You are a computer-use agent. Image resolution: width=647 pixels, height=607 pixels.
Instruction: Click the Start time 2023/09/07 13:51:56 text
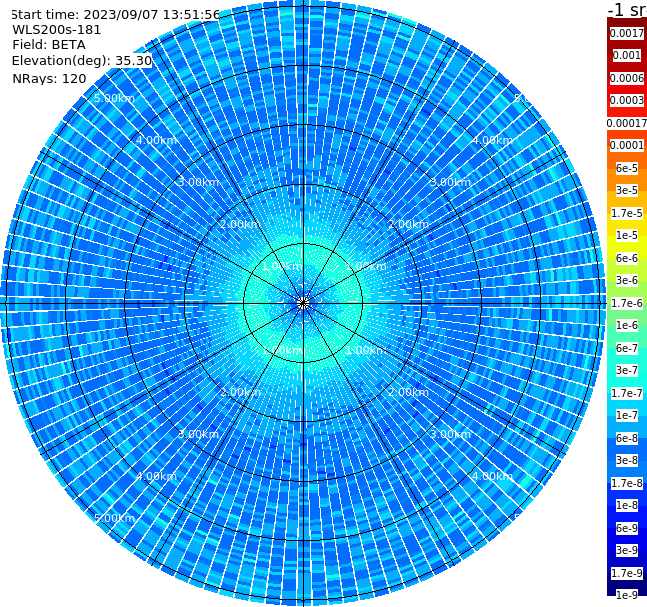[x=115, y=15]
